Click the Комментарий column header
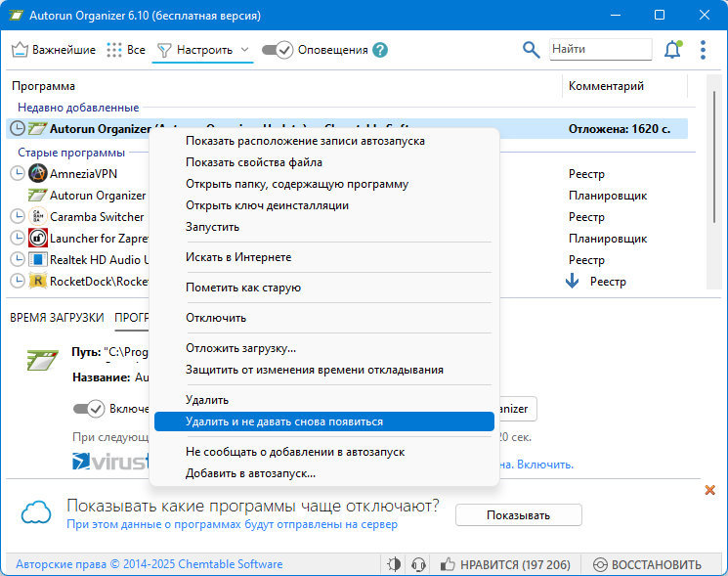The width and height of the screenshot is (728, 576). pos(606,86)
